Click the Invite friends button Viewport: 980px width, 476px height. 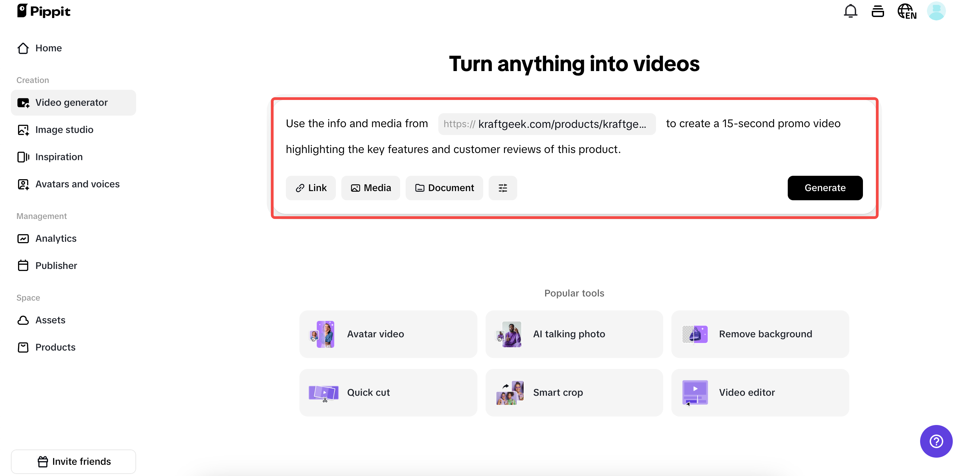click(73, 461)
